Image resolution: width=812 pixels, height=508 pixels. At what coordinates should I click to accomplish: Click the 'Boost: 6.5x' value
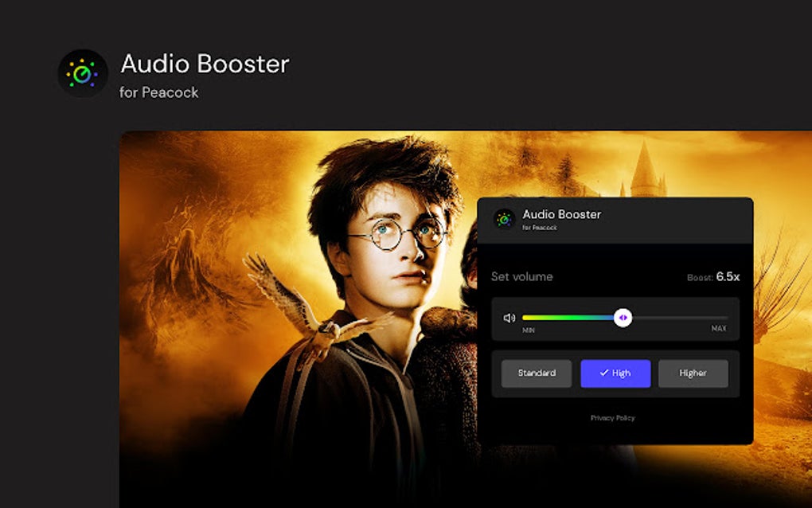[713, 277]
